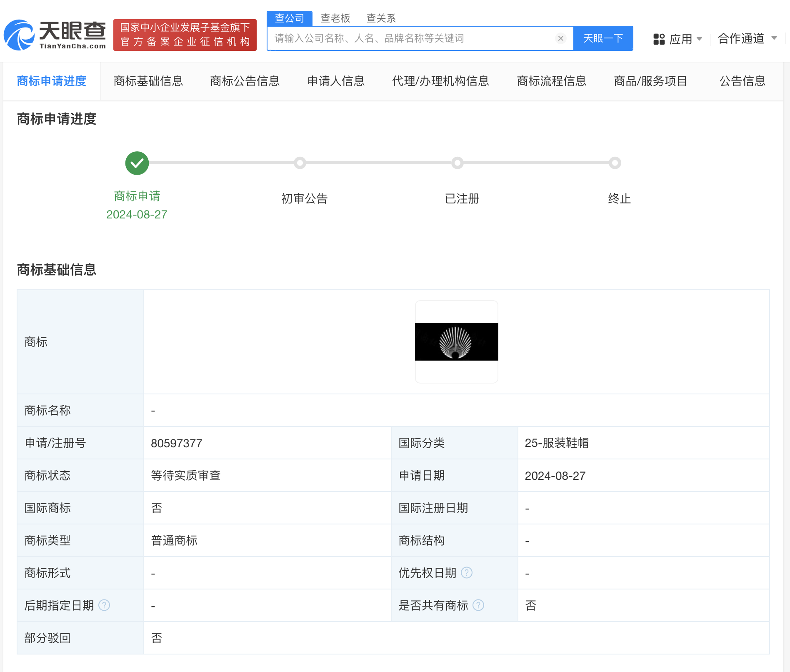The height and width of the screenshot is (672, 790).
Task: View the trademark image thumbnail
Action: click(456, 342)
